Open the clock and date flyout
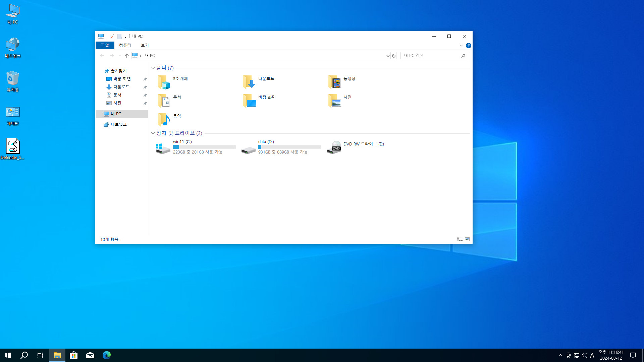The width and height of the screenshot is (644, 362). coord(611,355)
